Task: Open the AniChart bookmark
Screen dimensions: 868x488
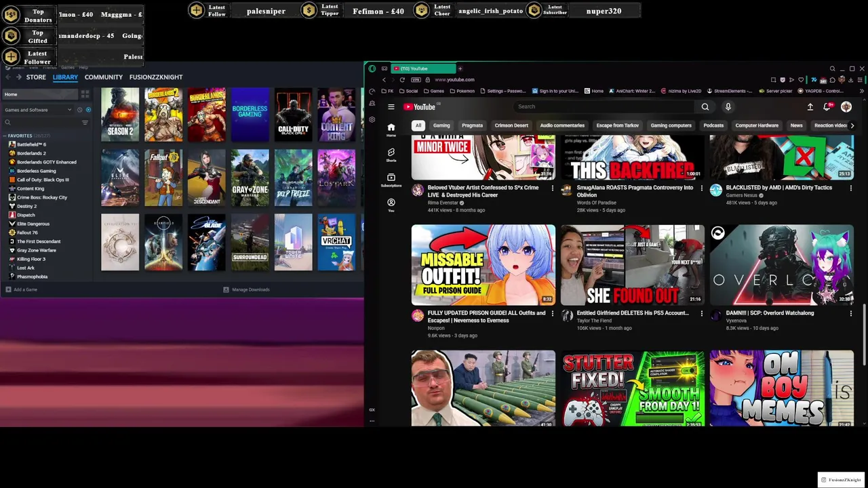Action: coord(632,91)
